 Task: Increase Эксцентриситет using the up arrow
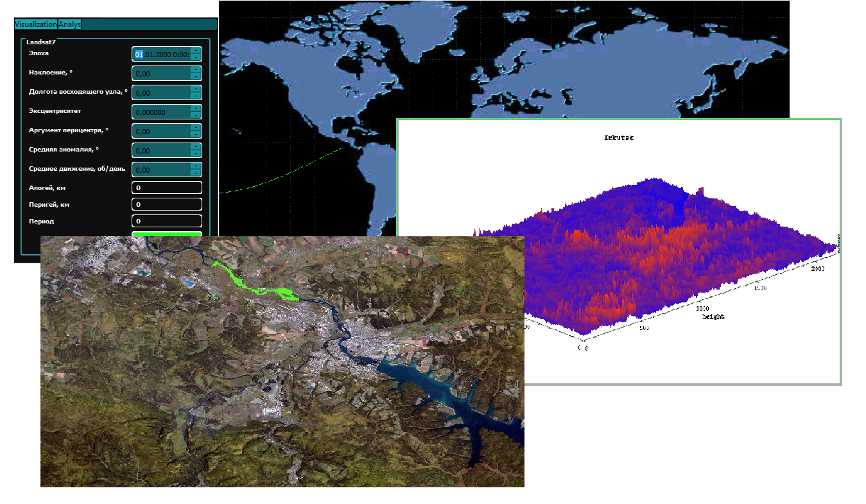[x=196, y=109]
